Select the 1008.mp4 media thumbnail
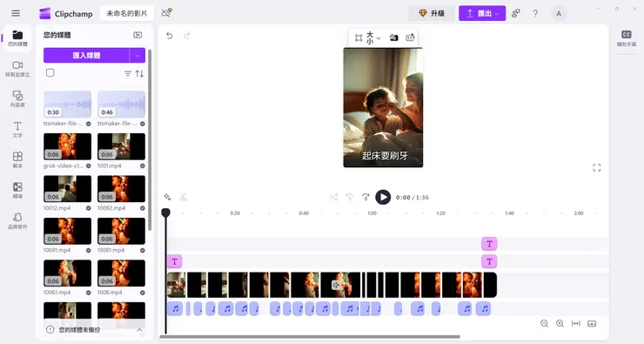Image resolution: width=644 pixels, height=344 pixels. (121, 273)
